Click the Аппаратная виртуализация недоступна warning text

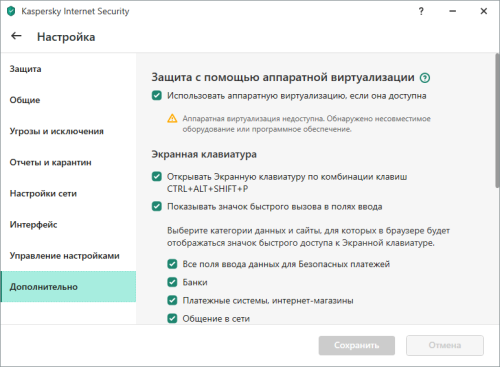306,124
